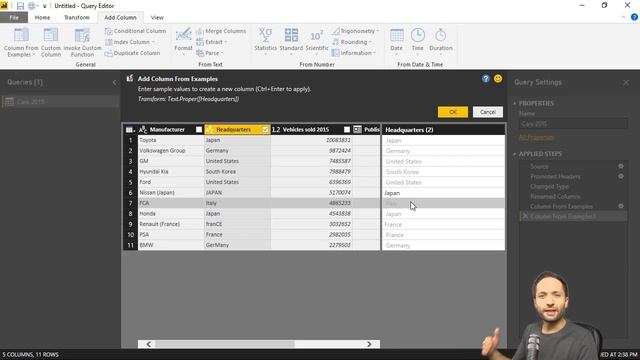Click the Column From Examples icon

(x=21, y=36)
